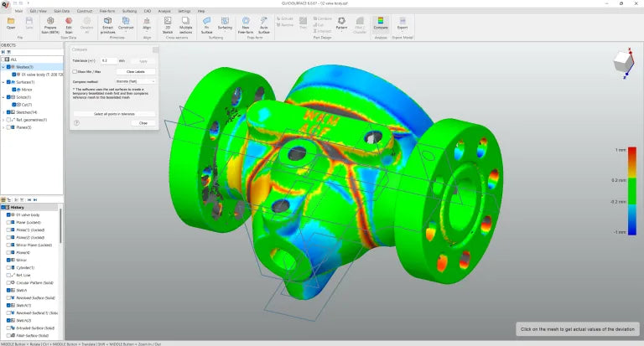Image resolution: width=644 pixels, height=346 pixels.
Task: Select Mirror Plane (Locked) history entry
Action: (x=34, y=245)
